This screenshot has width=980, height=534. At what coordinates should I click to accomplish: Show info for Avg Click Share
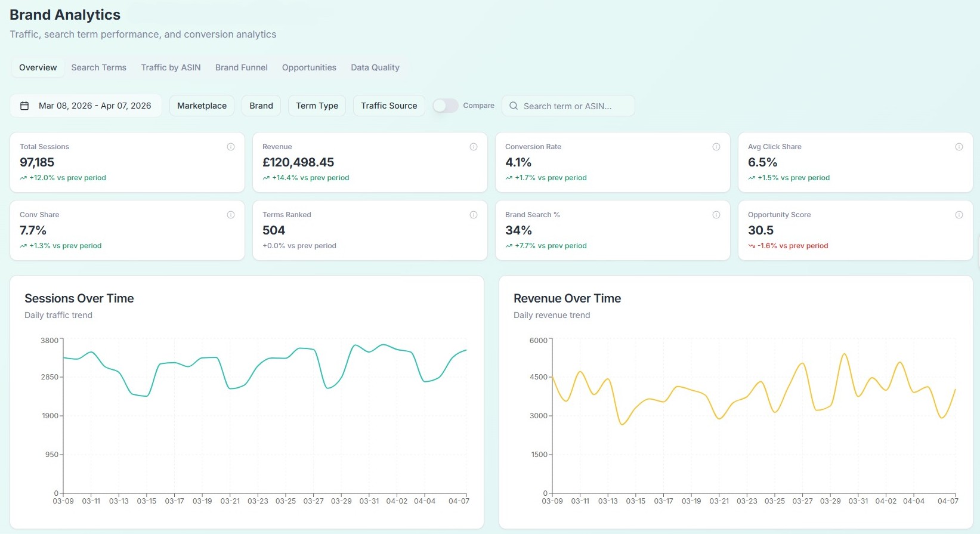[959, 147]
